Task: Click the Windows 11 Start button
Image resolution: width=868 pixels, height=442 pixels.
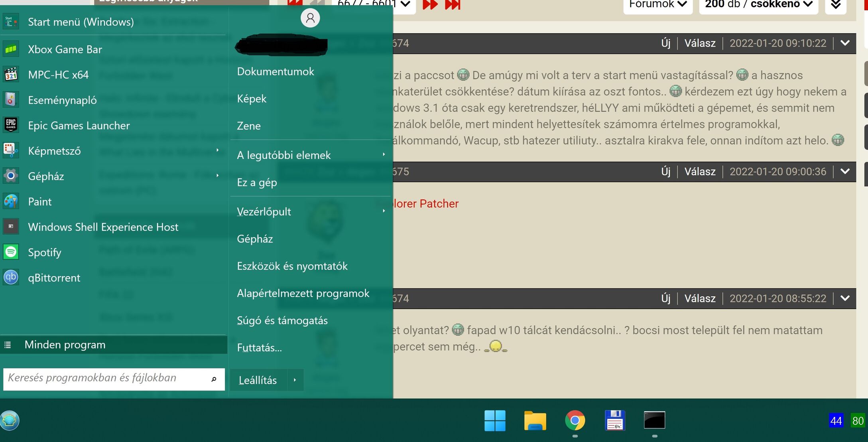Action: [x=495, y=420]
